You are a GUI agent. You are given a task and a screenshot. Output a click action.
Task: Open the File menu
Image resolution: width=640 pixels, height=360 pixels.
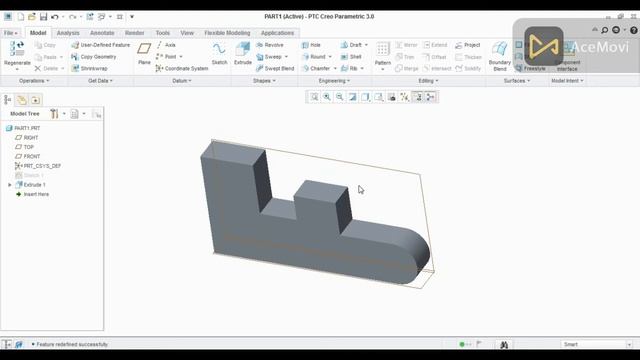pos(11,33)
